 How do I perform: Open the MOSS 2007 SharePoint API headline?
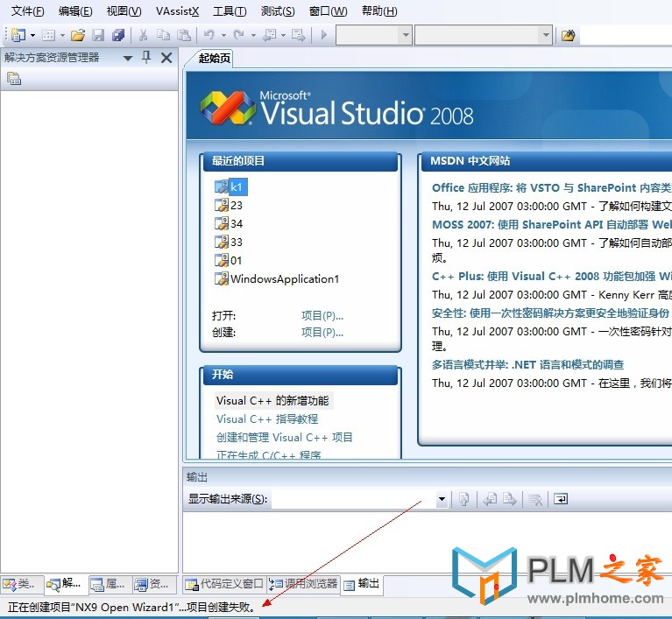click(x=552, y=224)
